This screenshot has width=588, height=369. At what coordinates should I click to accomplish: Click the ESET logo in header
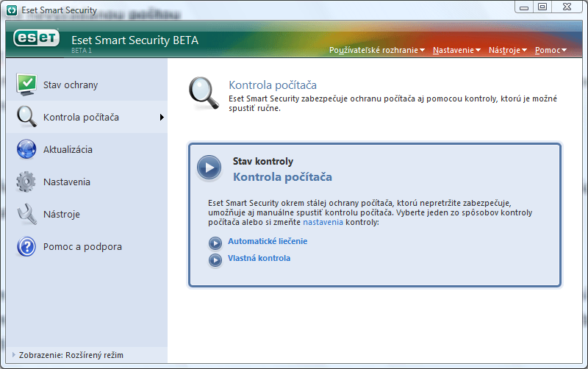click(x=36, y=38)
